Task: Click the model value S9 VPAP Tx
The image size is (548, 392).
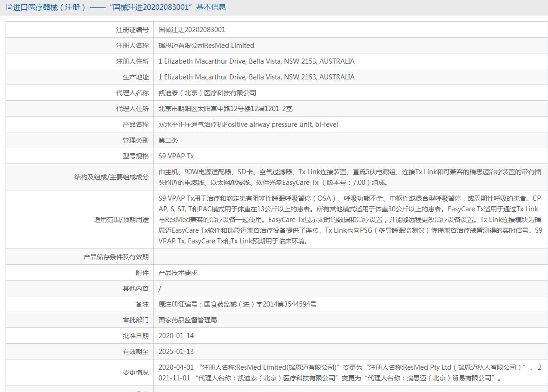Action: (x=176, y=156)
